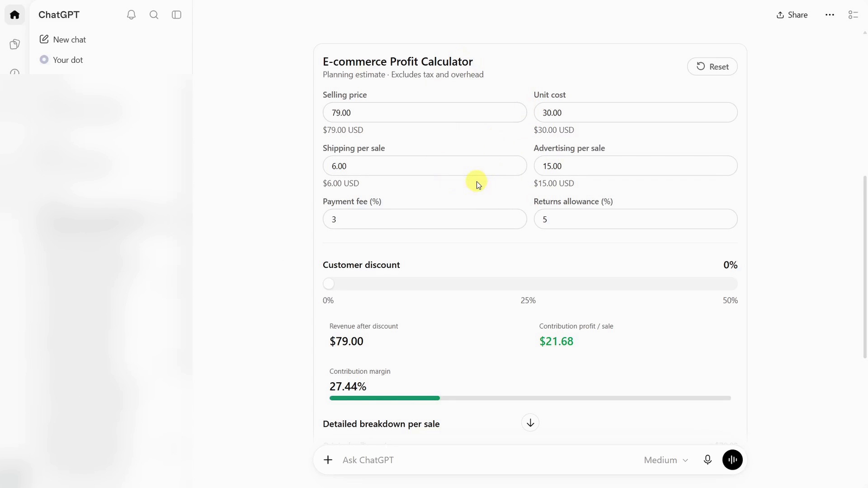Click the Unit cost input field
868x488 pixels.
pos(635,112)
